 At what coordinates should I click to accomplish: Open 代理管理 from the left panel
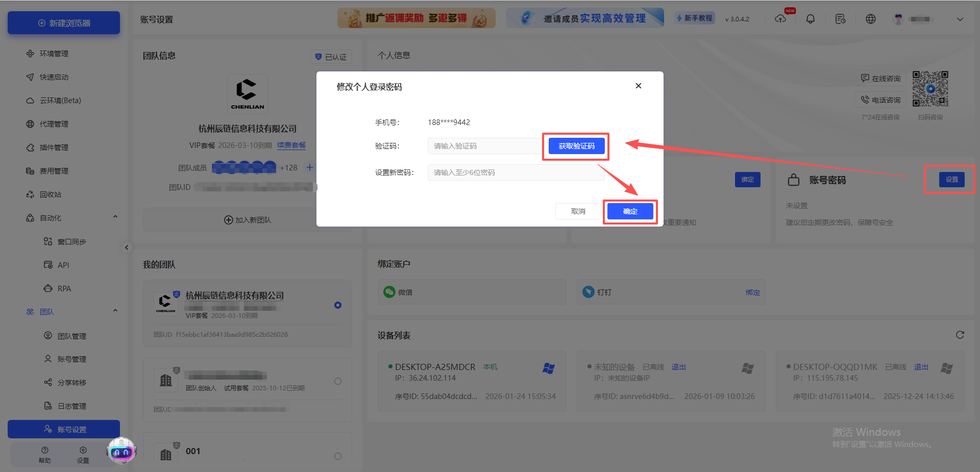[54, 123]
